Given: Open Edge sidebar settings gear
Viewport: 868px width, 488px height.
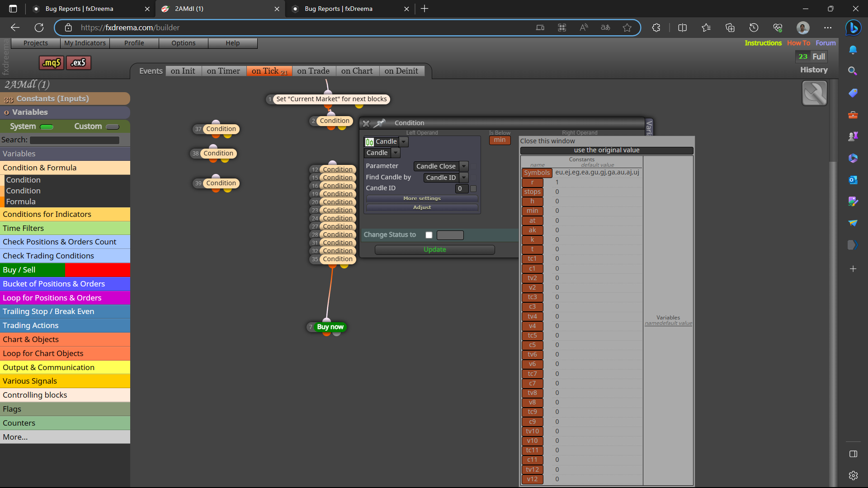Looking at the screenshot, I should pyautogui.click(x=853, y=475).
